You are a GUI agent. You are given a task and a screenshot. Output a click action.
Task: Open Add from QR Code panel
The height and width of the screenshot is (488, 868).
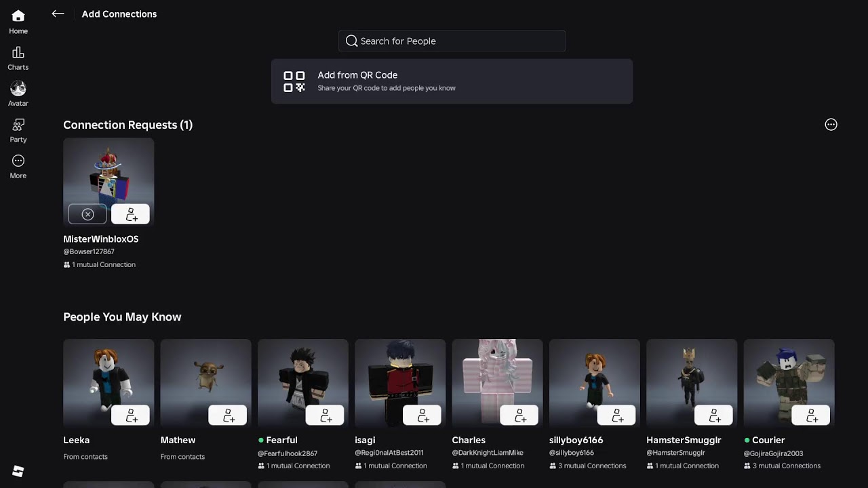click(x=452, y=81)
